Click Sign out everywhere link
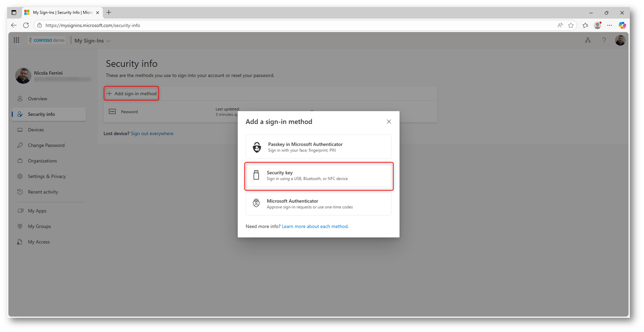Image resolution: width=644 pixels, height=332 pixels. [152, 134]
